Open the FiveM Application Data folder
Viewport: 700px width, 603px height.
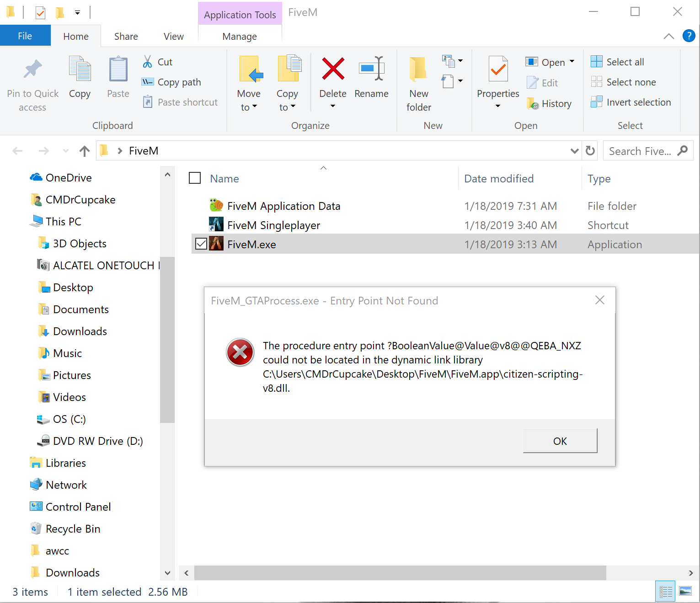click(x=283, y=206)
